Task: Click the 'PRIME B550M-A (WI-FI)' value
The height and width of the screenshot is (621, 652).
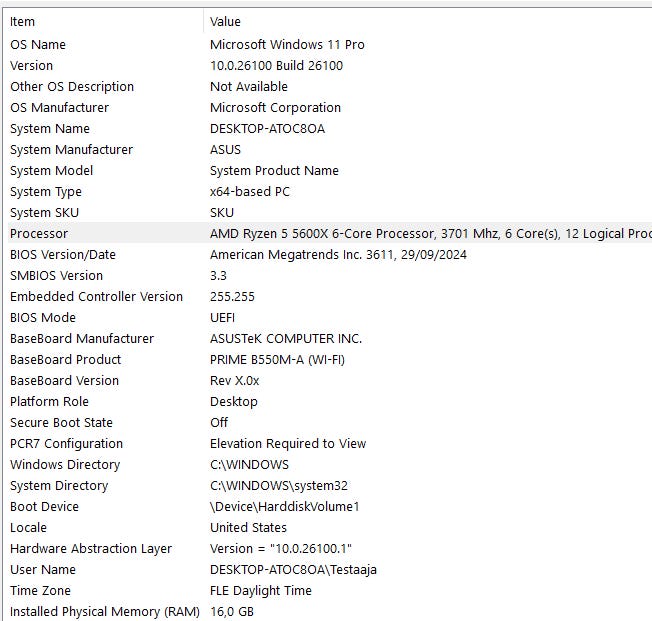Action: pos(277,360)
